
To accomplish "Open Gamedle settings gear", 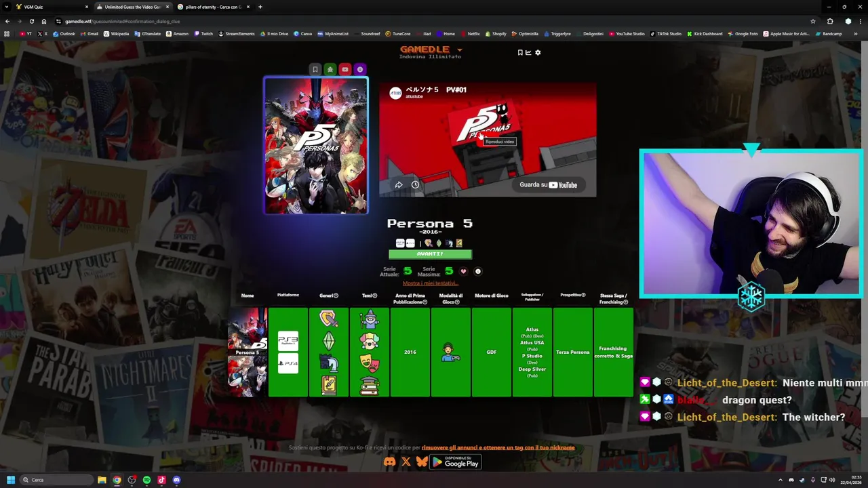I will click(538, 52).
